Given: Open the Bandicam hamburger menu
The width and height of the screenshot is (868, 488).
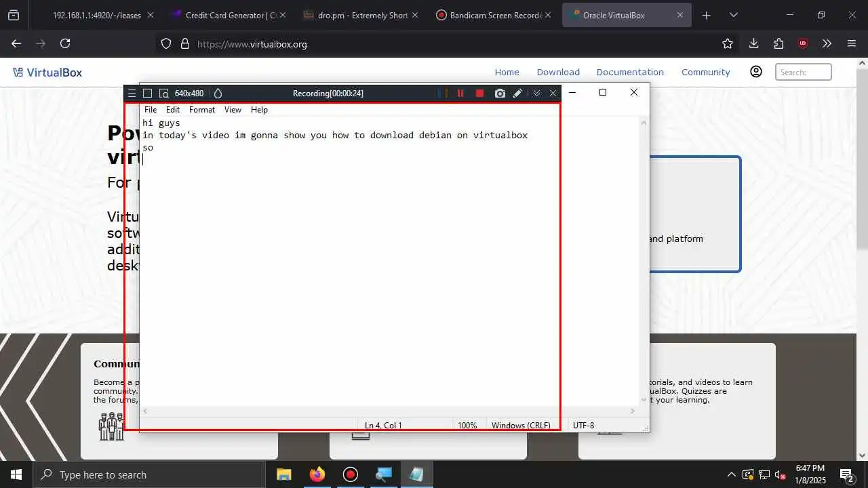Looking at the screenshot, I should [x=132, y=94].
